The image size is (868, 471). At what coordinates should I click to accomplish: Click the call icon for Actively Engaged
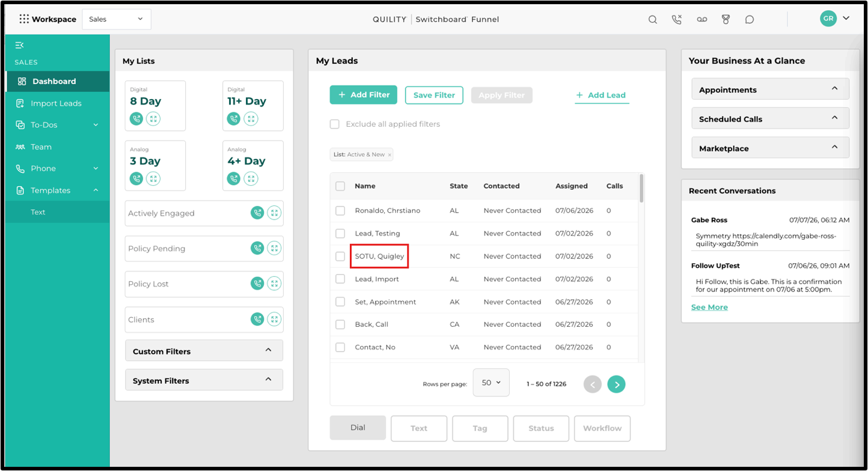[x=257, y=213]
